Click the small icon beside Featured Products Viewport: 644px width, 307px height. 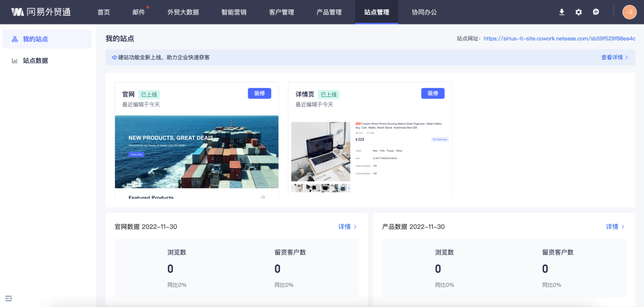click(x=263, y=198)
